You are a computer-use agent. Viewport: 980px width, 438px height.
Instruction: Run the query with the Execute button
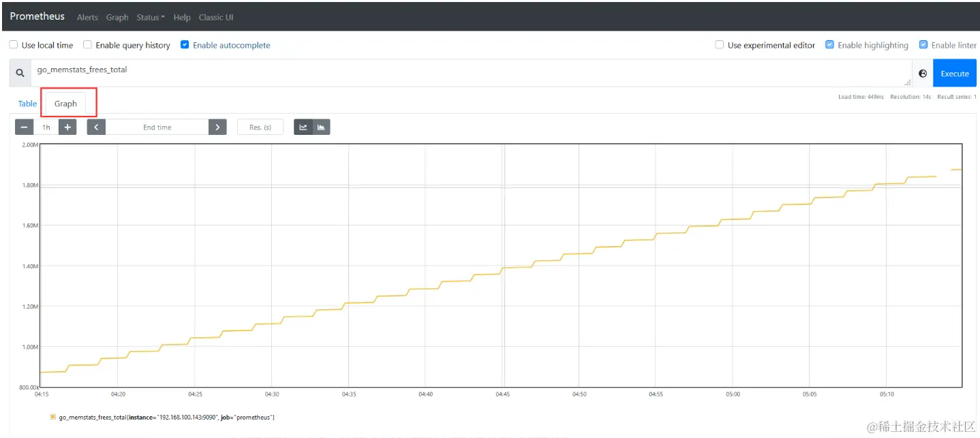(955, 74)
